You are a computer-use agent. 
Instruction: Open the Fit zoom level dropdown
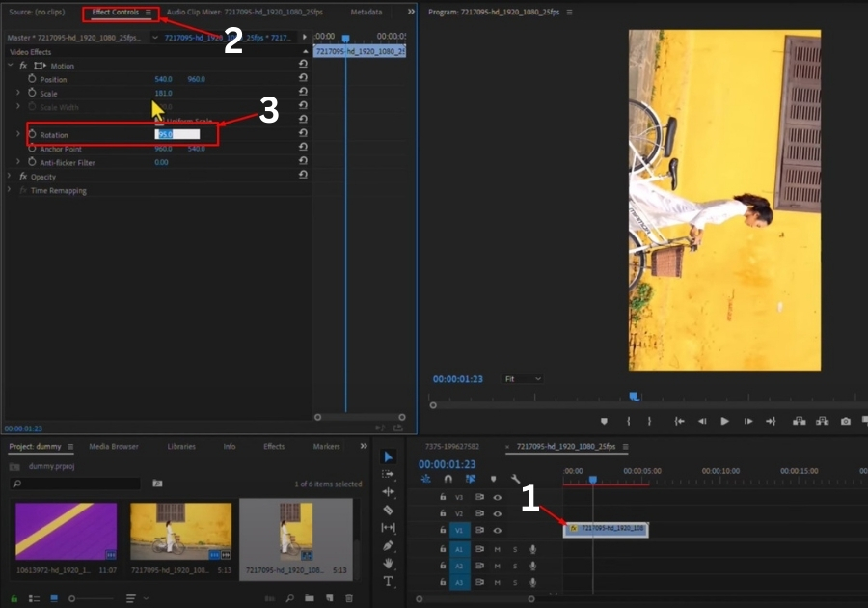[522, 379]
